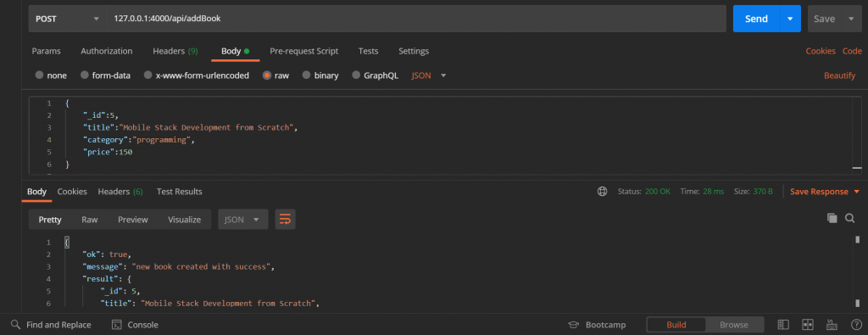The width and height of the screenshot is (868, 335).
Task: Open the Save Response dropdown
Action: click(x=824, y=192)
